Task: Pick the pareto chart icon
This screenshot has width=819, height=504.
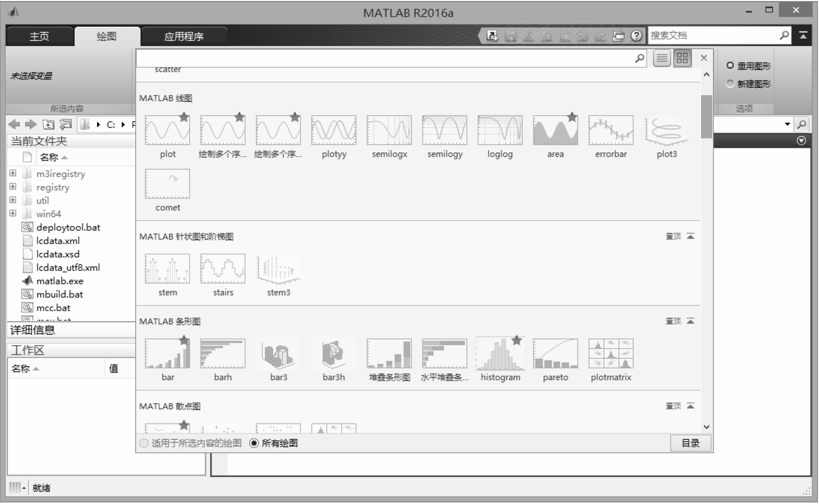Action: coord(555,354)
